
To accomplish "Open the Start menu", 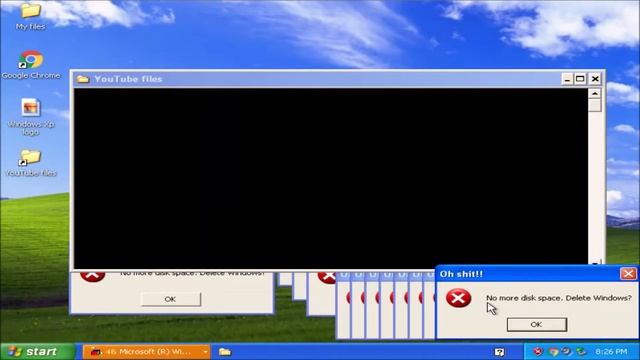I will coord(38,351).
